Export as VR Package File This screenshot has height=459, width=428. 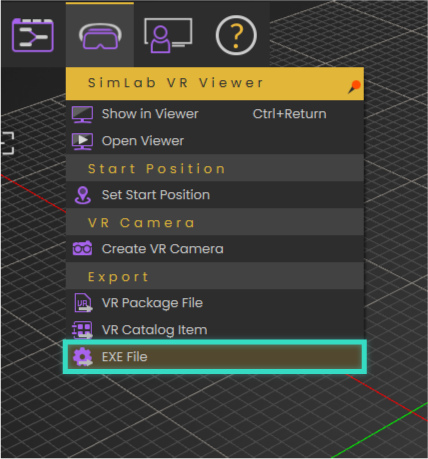pos(215,303)
